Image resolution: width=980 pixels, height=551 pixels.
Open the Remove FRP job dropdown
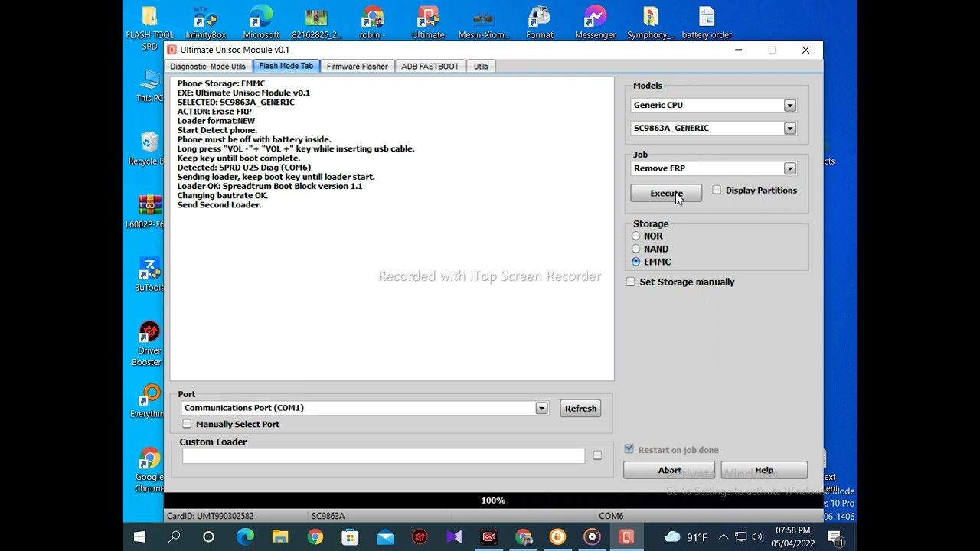[x=790, y=168]
